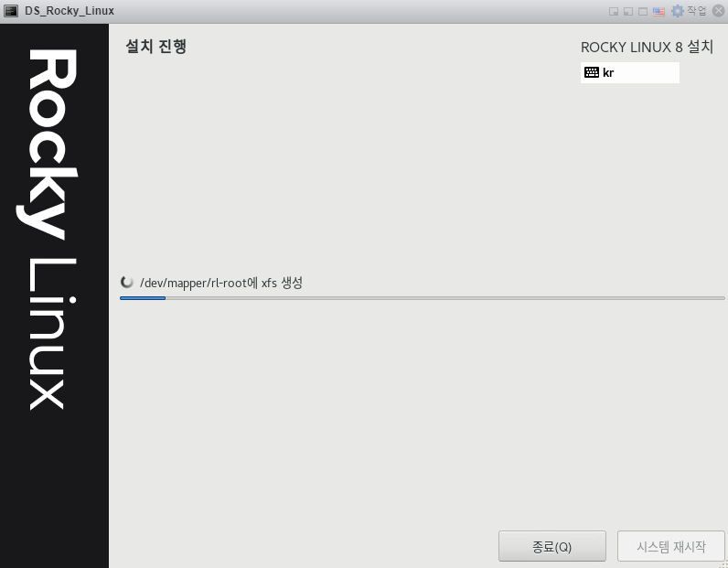Click the second window-size icon in title bar
The image size is (728, 568).
[628, 12]
